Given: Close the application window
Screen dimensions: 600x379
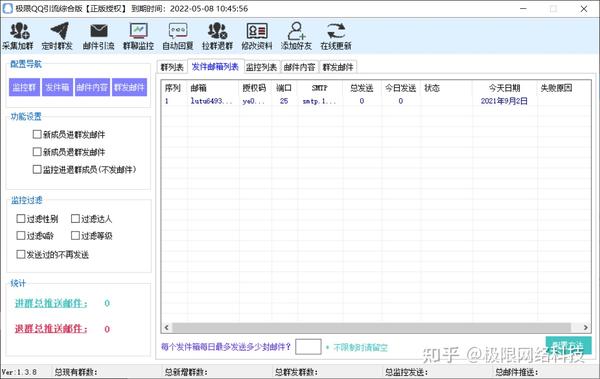Looking at the screenshot, I should [584, 8].
